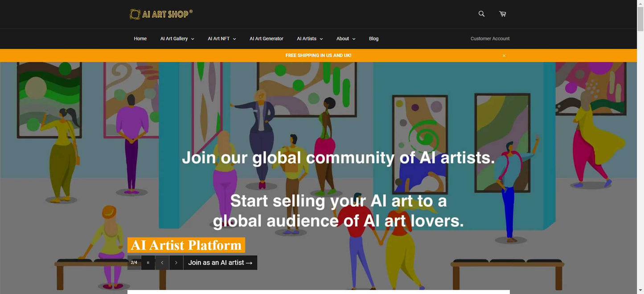The height and width of the screenshot is (294, 644).
Task: Open the search magnifier icon
Action: click(x=481, y=14)
